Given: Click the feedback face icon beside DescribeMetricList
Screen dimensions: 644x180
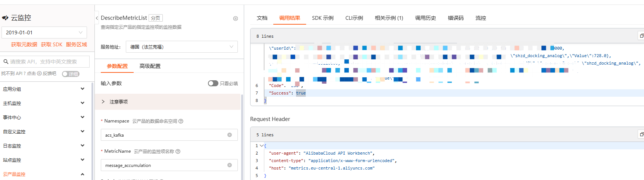Looking at the screenshot, I should (x=236, y=18).
